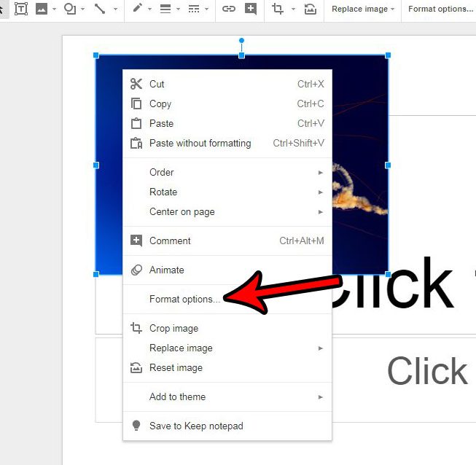This screenshot has width=476, height=465.
Task: Select Save to Keep notepad
Action: pyautogui.click(x=227, y=426)
